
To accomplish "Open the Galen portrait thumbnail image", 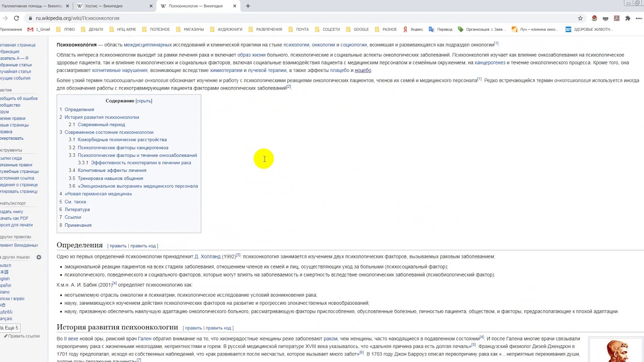I will pos(616,351).
